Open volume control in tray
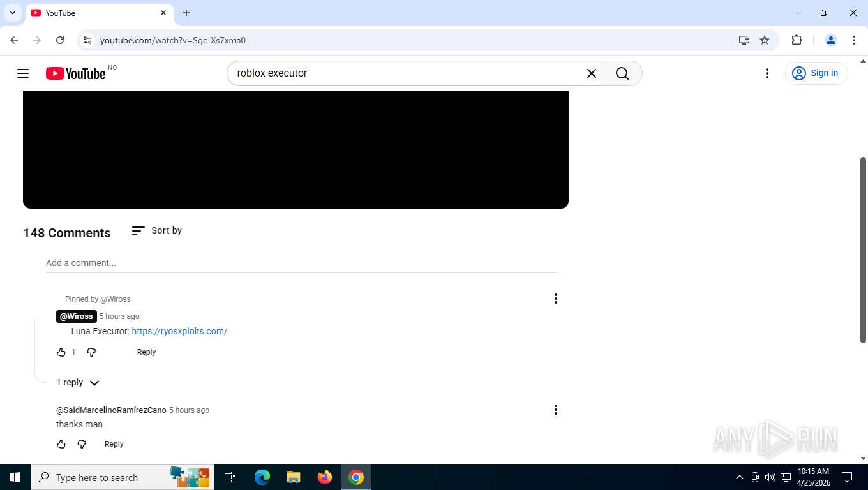Screen dimensions: 868x490 pos(770,477)
